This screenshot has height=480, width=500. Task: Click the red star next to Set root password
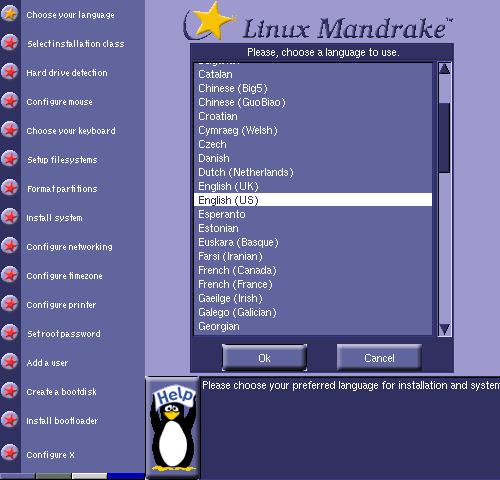(10, 333)
